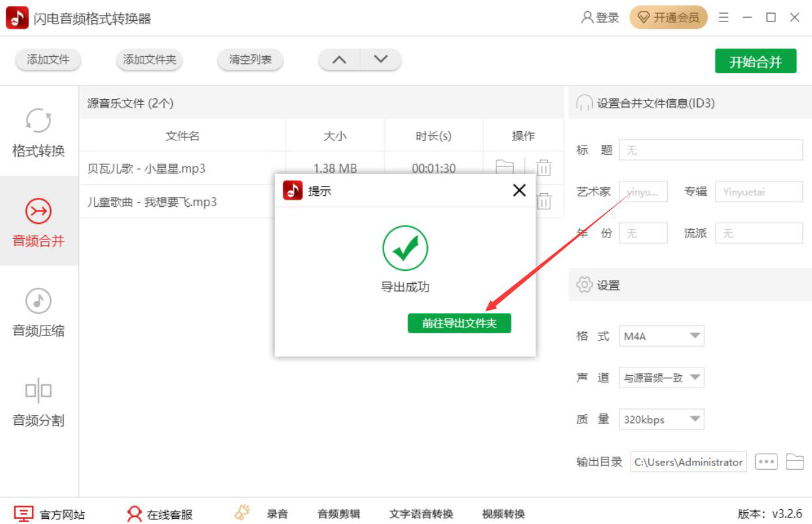This screenshot has height=524, width=812.
Task: Switch to 音频压缩 audio compression
Action: [x=38, y=311]
